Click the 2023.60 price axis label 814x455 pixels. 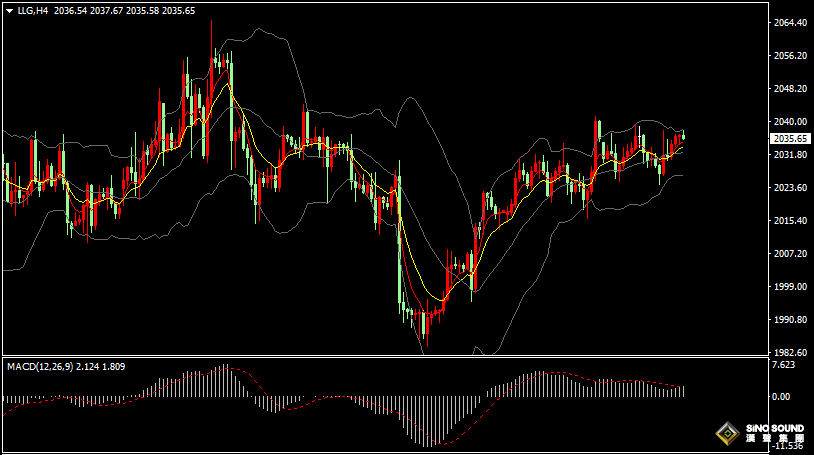[790, 188]
